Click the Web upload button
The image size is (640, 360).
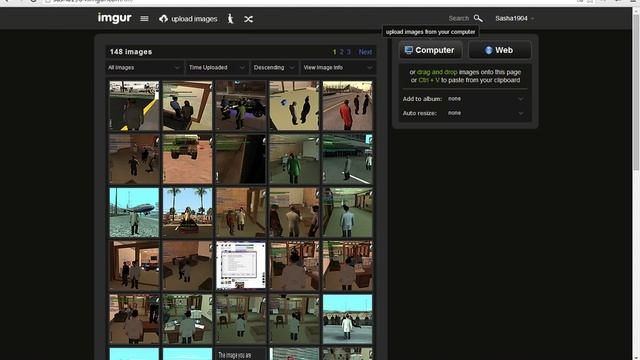click(500, 50)
